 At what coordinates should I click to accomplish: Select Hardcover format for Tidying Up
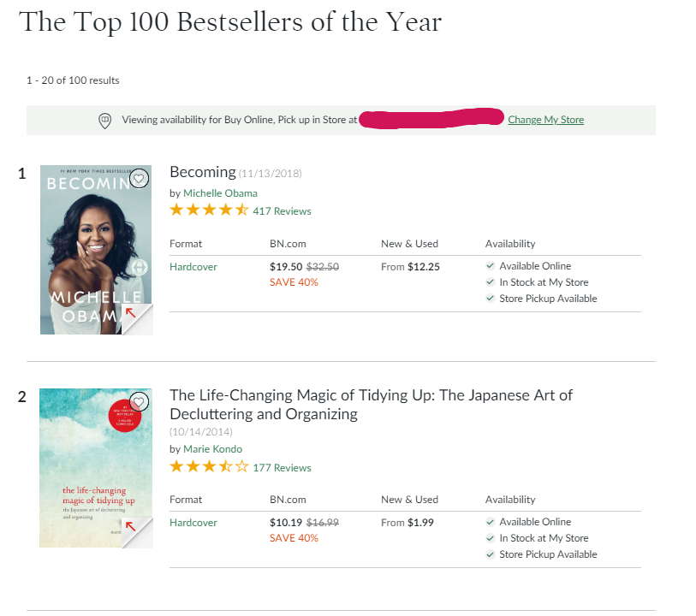click(193, 523)
